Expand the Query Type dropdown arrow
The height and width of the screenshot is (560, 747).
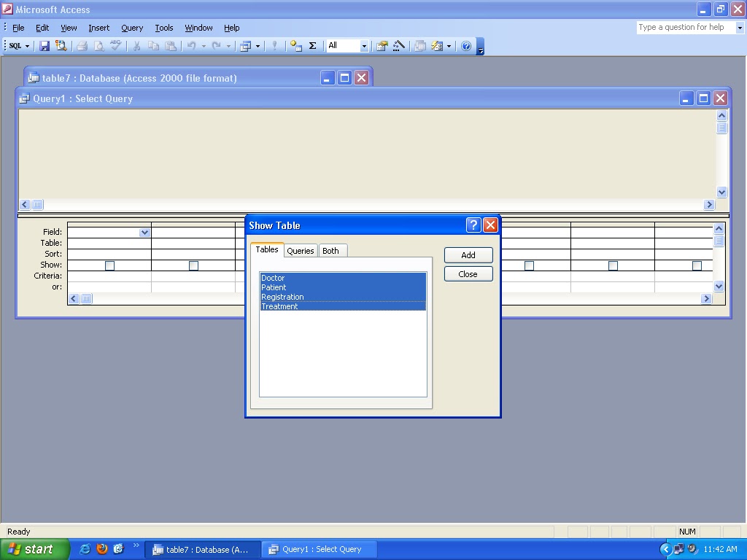[258, 46]
